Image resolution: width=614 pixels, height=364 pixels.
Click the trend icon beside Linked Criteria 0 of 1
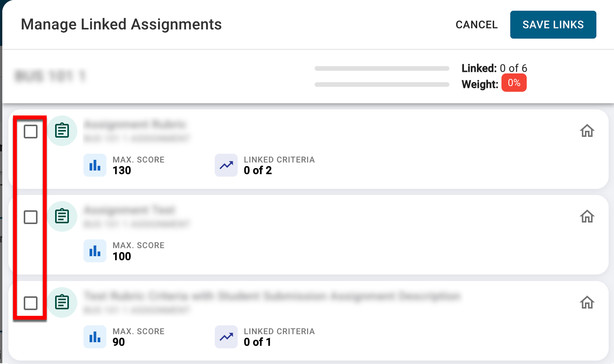click(x=226, y=337)
